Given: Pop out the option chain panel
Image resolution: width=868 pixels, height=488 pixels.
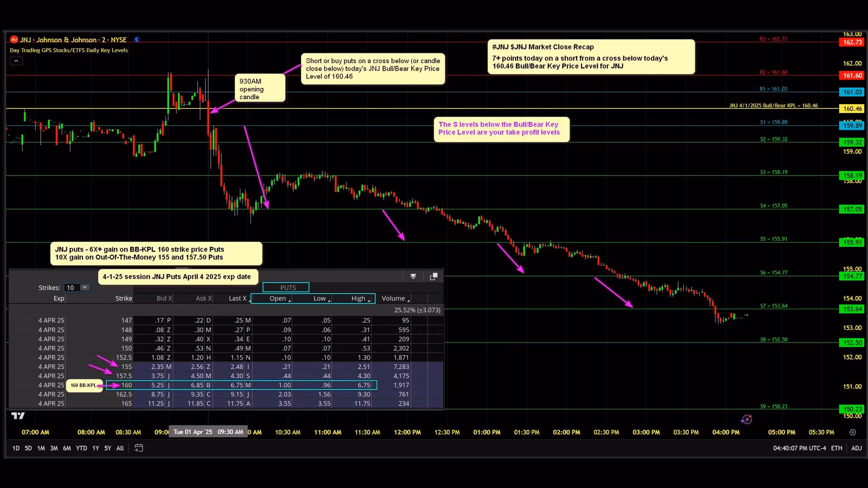Looking at the screenshot, I should click(x=434, y=277).
